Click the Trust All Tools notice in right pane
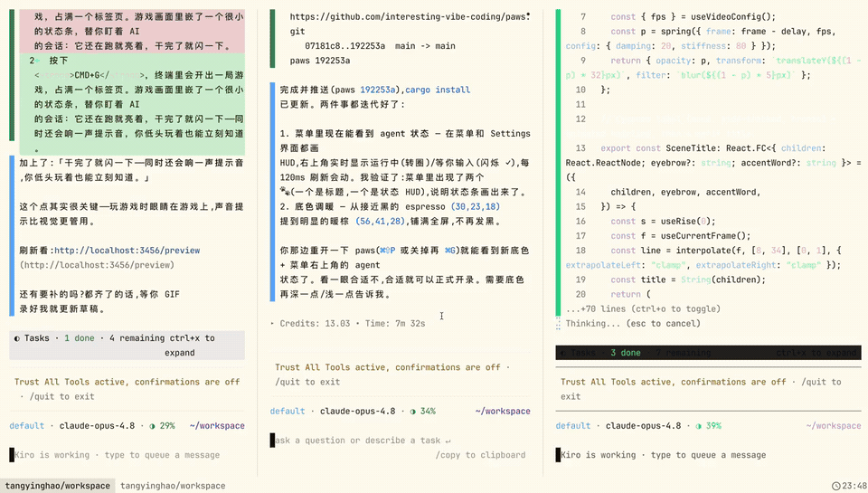This screenshot has width=868, height=493. pos(701,389)
